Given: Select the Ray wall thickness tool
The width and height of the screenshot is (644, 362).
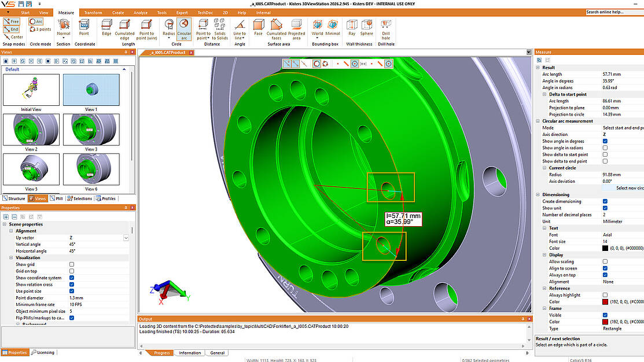Looking at the screenshot, I should 352,28.
